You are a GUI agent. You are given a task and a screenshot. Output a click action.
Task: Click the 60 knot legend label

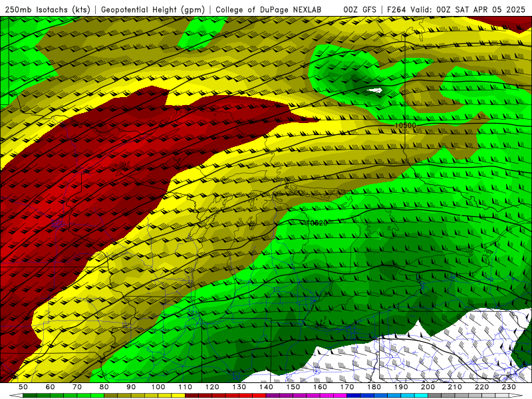(x=50, y=387)
